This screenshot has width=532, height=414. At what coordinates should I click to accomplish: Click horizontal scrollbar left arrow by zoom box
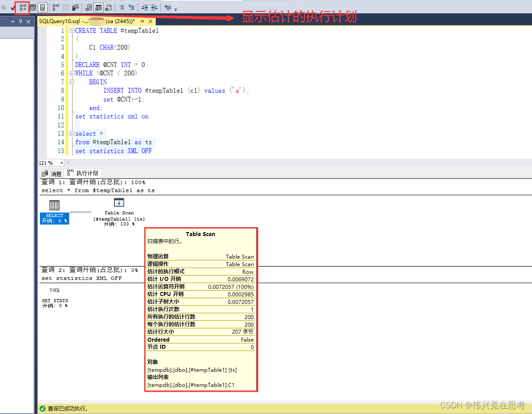[68, 163]
